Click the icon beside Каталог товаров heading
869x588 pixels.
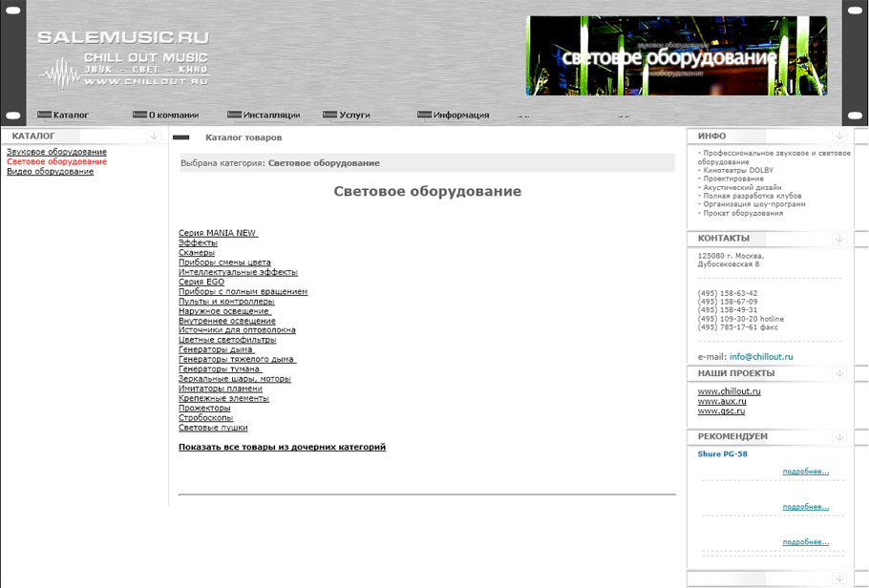click(x=180, y=138)
